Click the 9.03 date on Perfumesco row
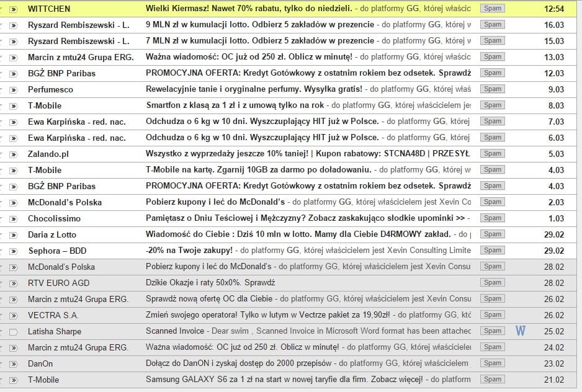 point(556,89)
